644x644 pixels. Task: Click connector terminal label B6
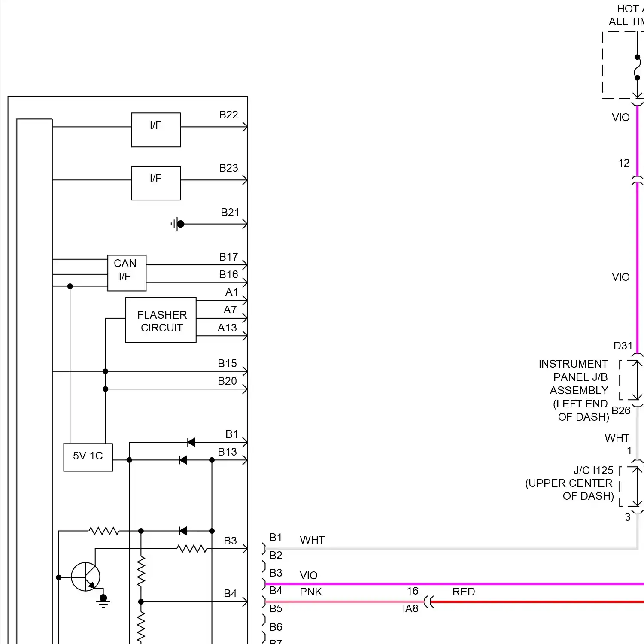tap(276, 627)
